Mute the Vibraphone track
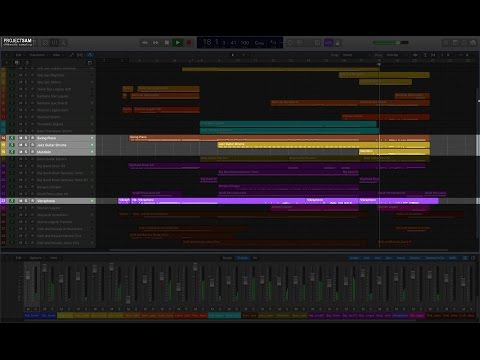 (x=21, y=201)
